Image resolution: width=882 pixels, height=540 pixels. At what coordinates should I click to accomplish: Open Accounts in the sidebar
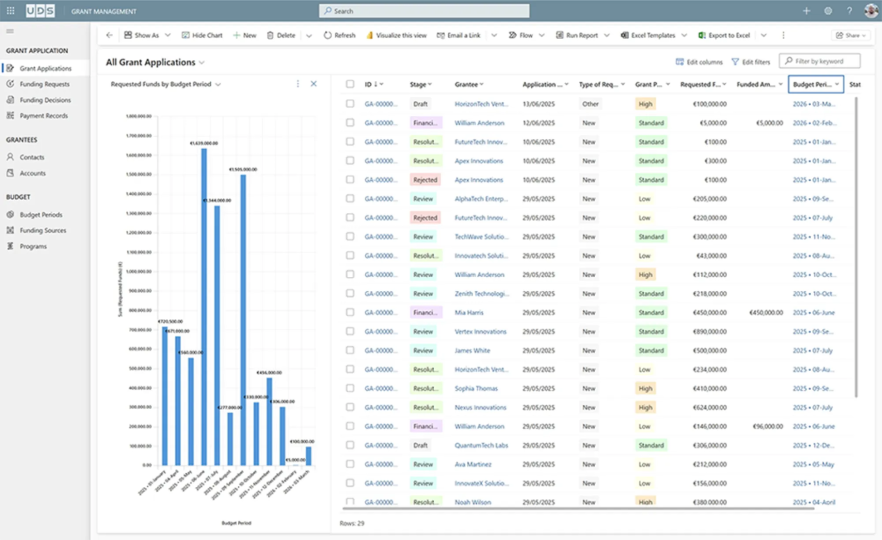(33, 173)
